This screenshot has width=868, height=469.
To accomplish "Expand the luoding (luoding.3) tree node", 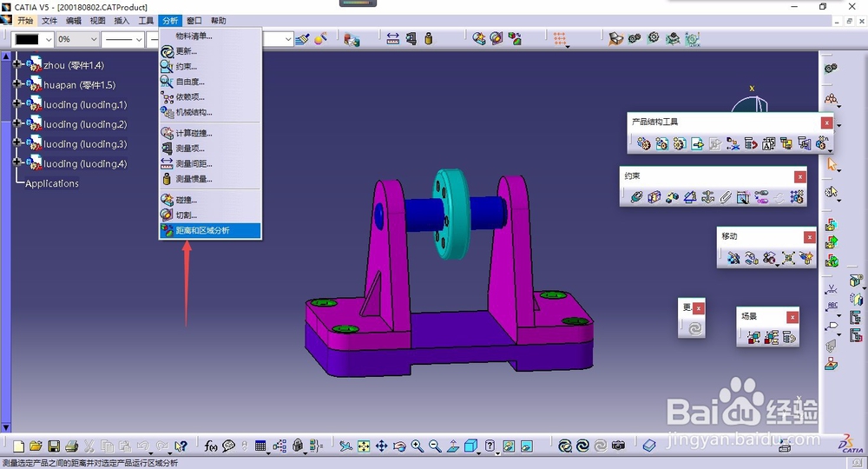I will [17, 142].
